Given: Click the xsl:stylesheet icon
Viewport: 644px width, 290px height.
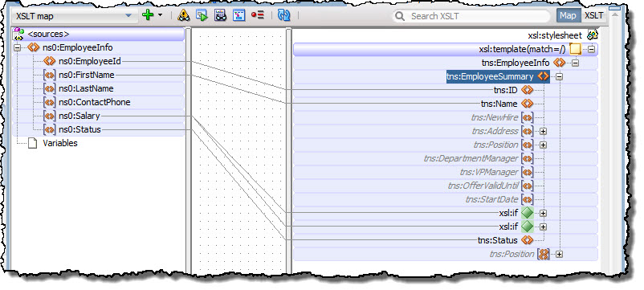Looking at the screenshot, I should (x=593, y=35).
